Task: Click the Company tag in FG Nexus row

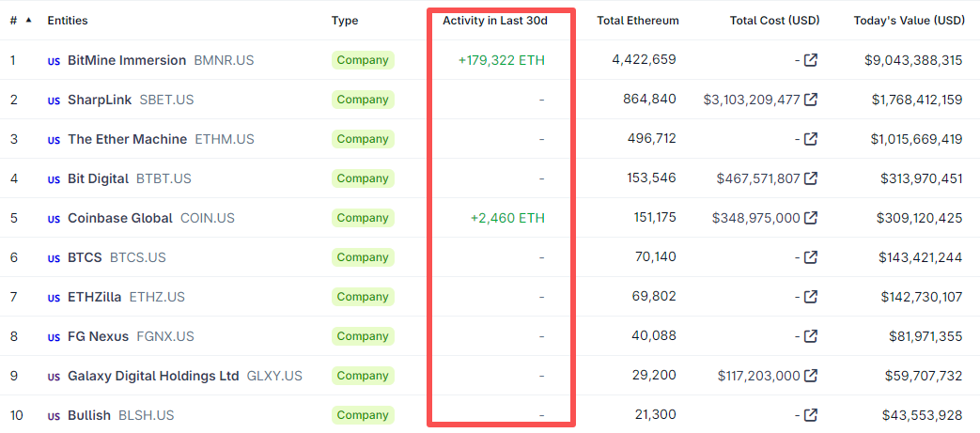Action: 363,336
